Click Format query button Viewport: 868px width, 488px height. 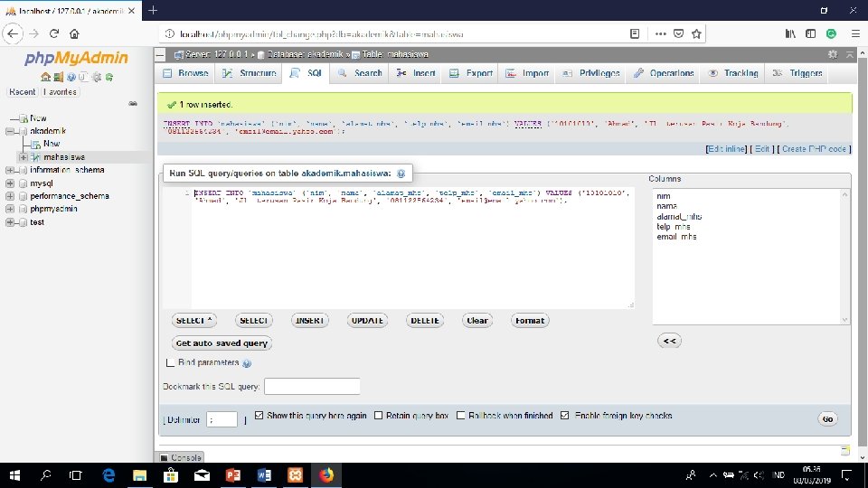pos(530,320)
